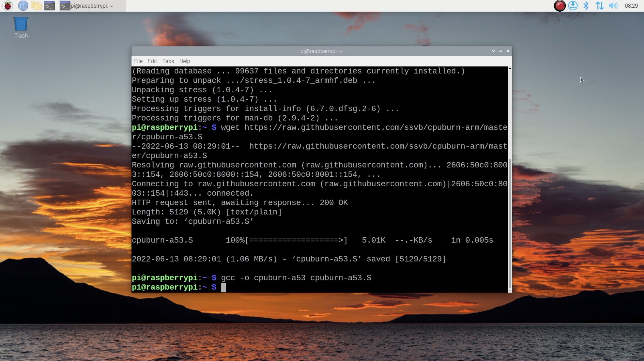Open the Edit menu in the terminal
644x361 pixels.
[x=152, y=61]
